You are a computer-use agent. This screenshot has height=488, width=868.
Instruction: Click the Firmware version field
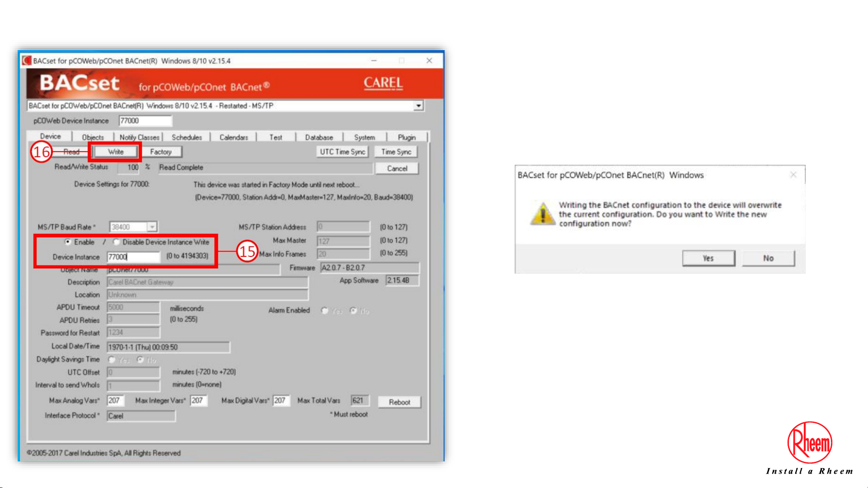tap(370, 268)
